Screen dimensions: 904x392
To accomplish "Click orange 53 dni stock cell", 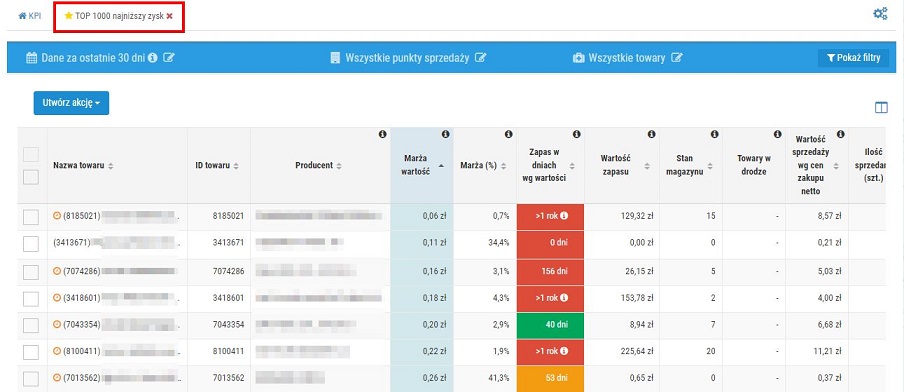I will (x=551, y=379).
